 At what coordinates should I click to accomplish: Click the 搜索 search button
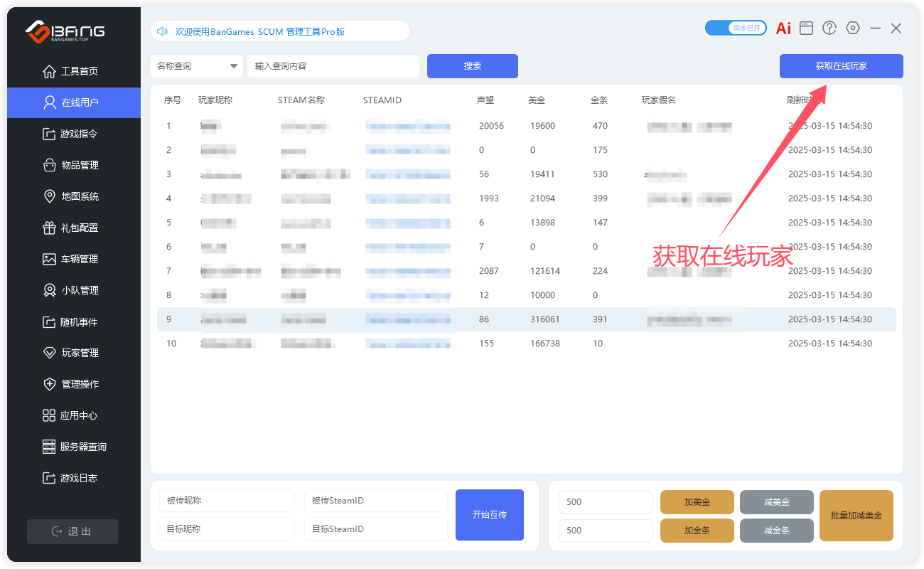click(472, 65)
